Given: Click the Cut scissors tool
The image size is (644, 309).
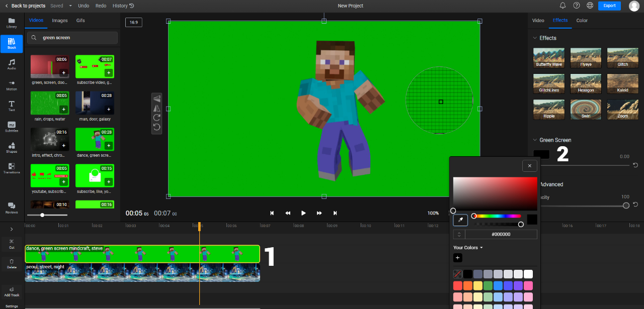Looking at the screenshot, I should coord(12,244).
